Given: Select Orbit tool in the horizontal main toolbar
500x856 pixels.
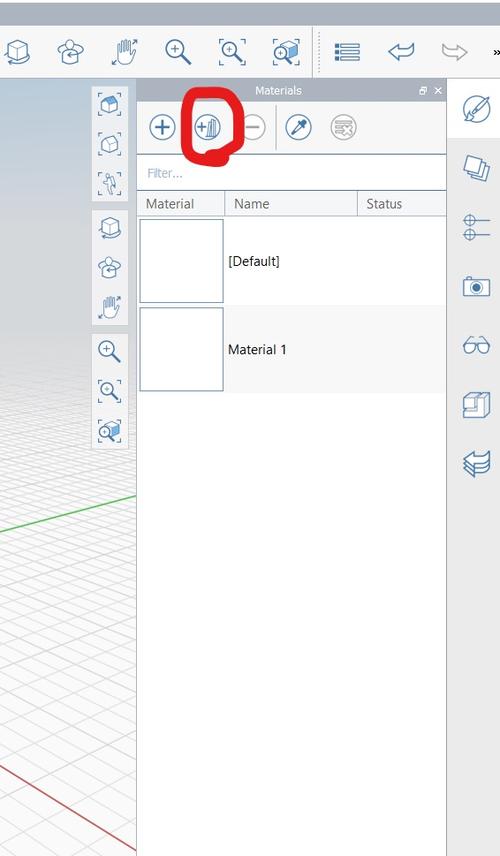Looking at the screenshot, I should coord(17,52).
